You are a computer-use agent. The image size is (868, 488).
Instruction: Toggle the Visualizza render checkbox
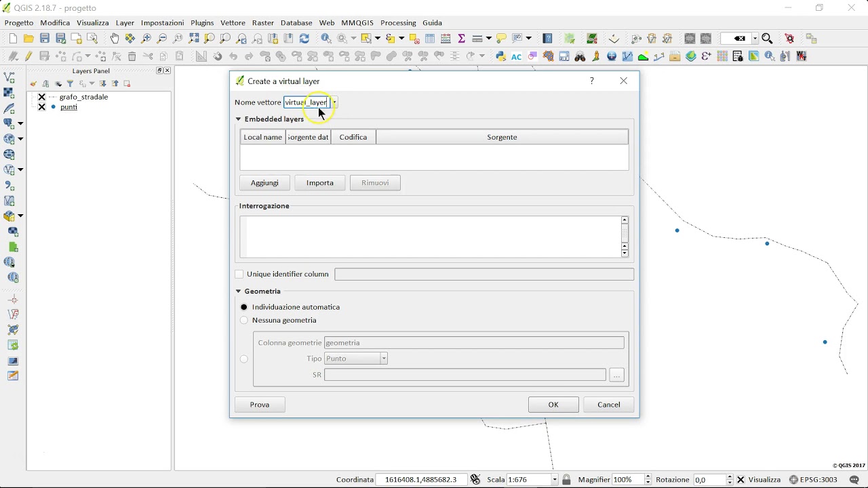pyautogui.click(x=741, y=480)
